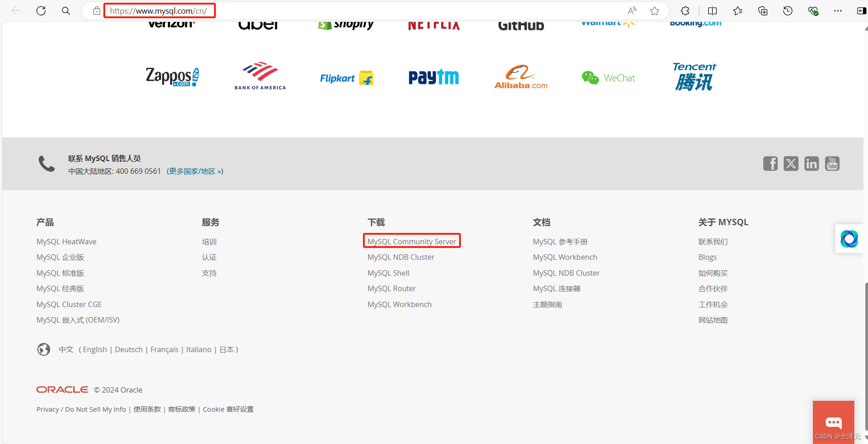This screenshot has height=444, width=868.
Task: Open the MySQL Shell download link
Action: [x=388, y=273]
